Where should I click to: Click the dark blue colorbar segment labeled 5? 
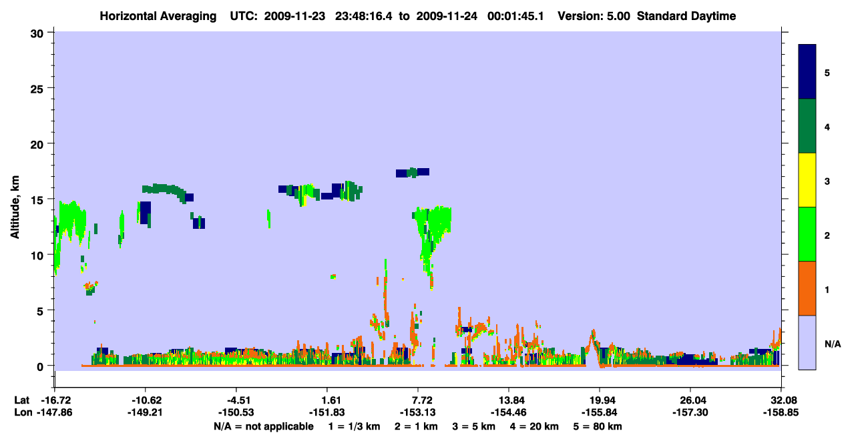[x=807, y=72]
